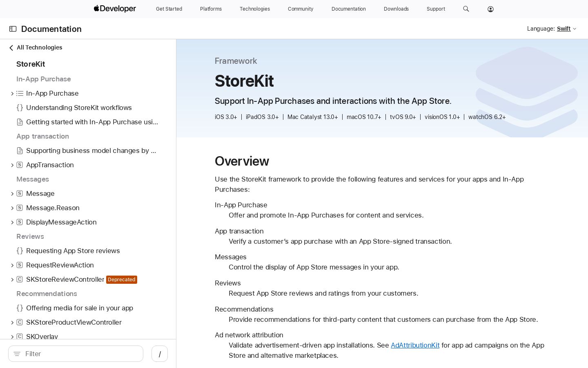Click the curly-braces icon for Offering media for sale
The image size is (588, 368).
coord(20,308)
